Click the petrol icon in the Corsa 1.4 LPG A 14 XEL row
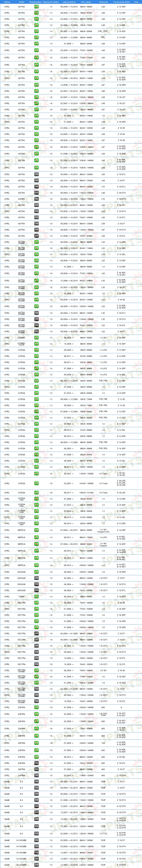142x868 pixels. click(x=36, y=375)
